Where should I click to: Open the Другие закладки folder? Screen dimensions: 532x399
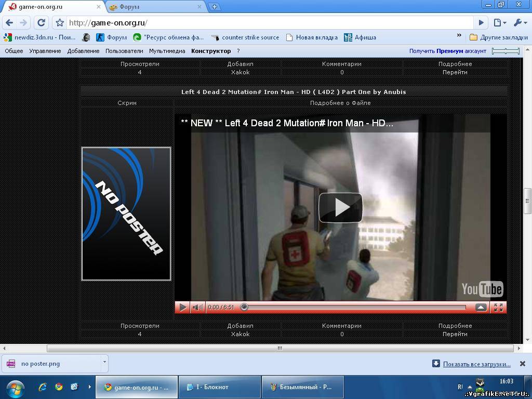498,37
